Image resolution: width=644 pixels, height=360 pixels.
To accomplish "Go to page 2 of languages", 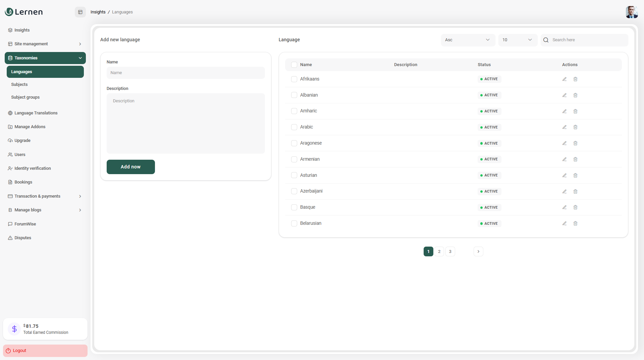I will (439, 252).
